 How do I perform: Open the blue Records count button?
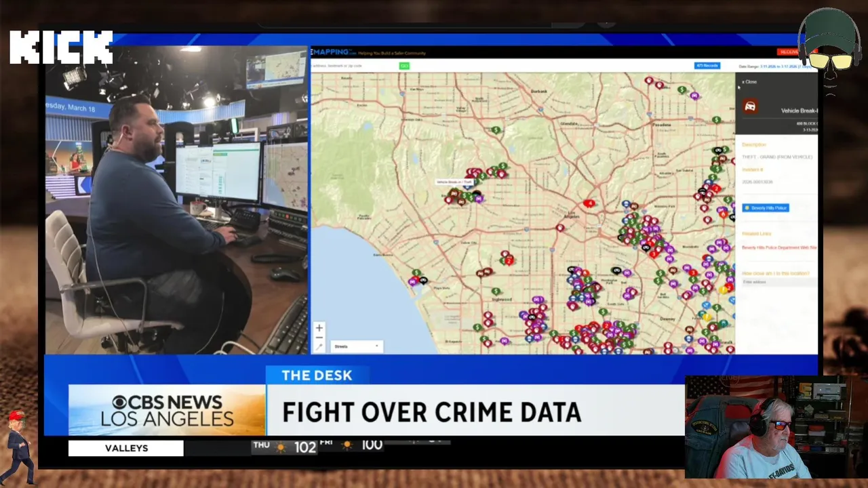pyautogui.click(x=707, y=66)
